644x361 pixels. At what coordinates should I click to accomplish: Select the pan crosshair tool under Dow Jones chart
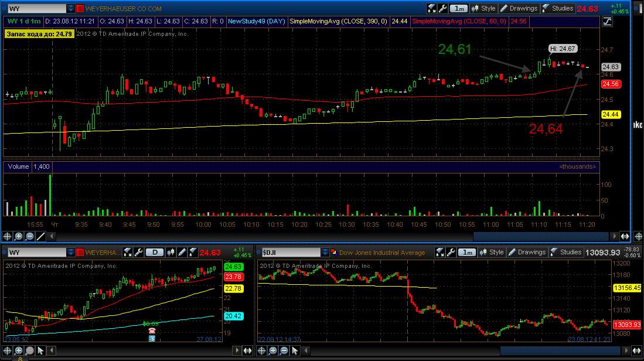click(x=261, y=350)
